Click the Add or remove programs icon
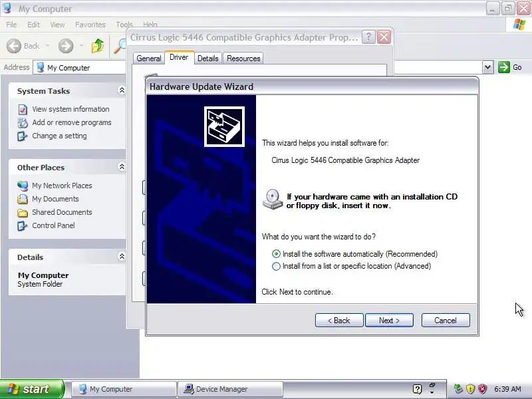Viewport: 532px width, 399px height. point(23,123)
